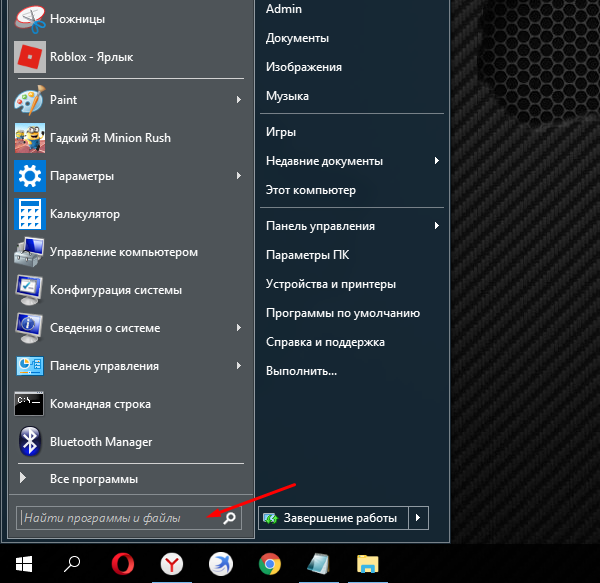This screenshot has width=600, height=583.
Task: Open the Bluetooth Manager icon
Action: (x=30, y=442)
